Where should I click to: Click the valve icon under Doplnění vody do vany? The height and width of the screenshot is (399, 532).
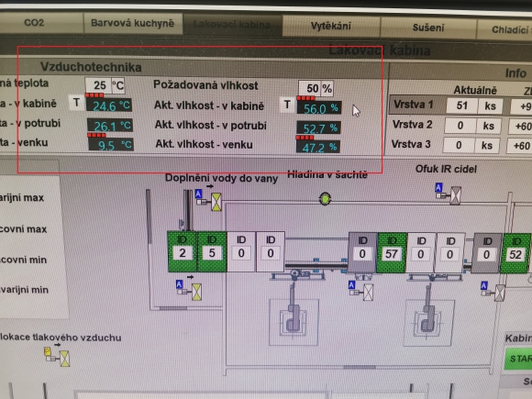(216, 202)
